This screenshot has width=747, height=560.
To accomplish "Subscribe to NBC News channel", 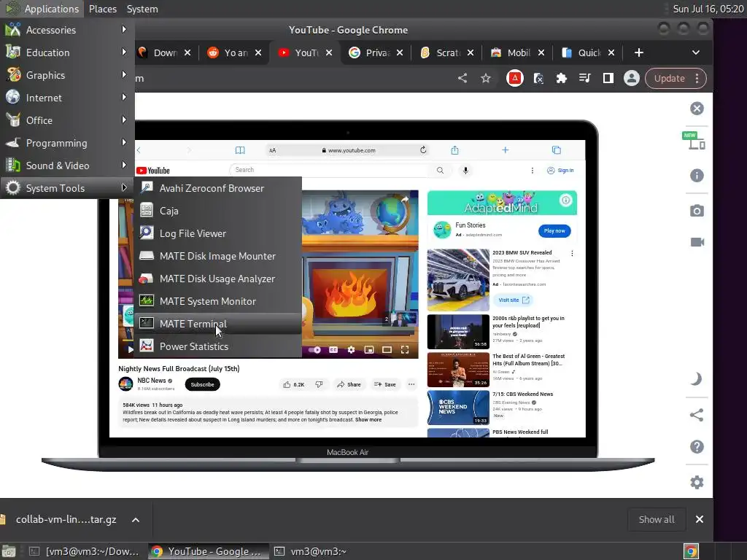I will [203, 384].
